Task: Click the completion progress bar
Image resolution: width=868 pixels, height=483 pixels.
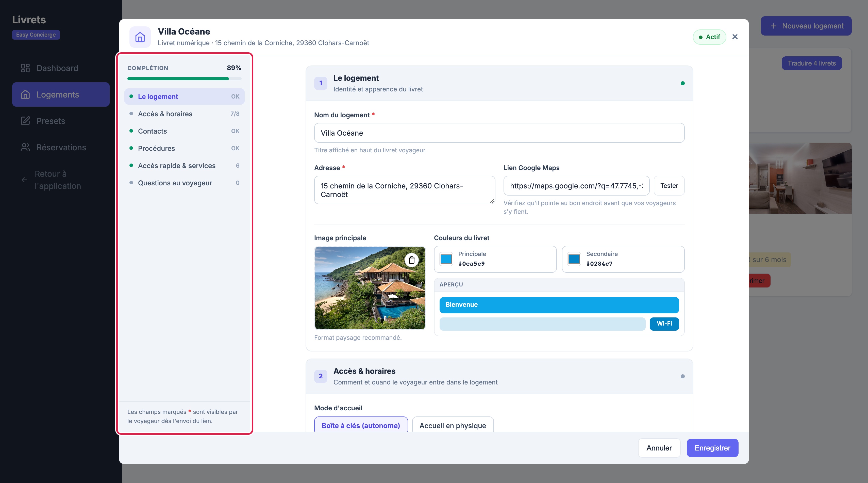Action: [x=184, y=79]
